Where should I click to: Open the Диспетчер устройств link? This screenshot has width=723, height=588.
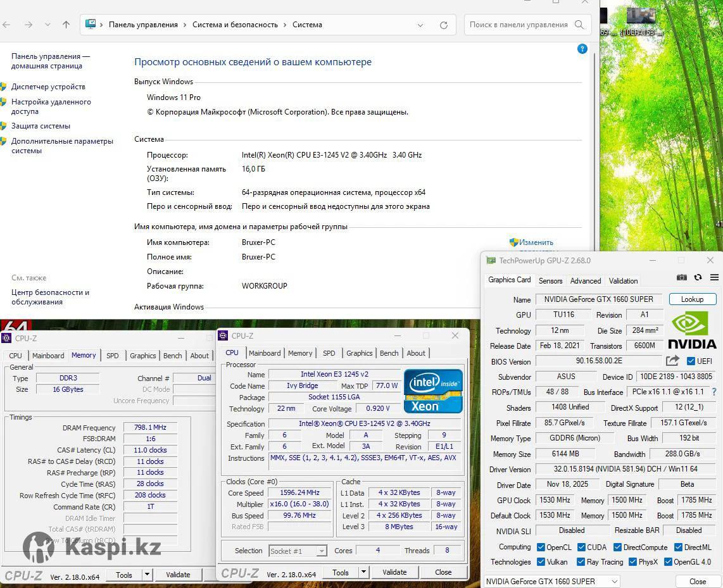point(48,87)
